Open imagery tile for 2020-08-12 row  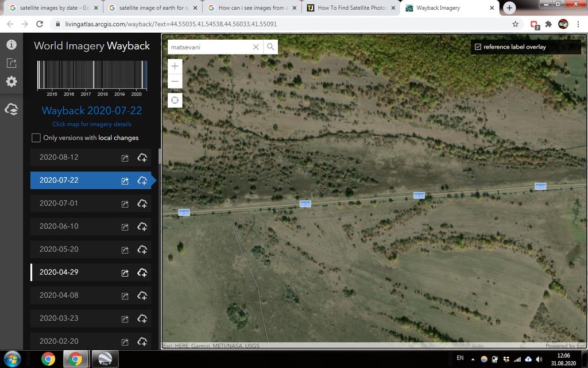[125, 158]
